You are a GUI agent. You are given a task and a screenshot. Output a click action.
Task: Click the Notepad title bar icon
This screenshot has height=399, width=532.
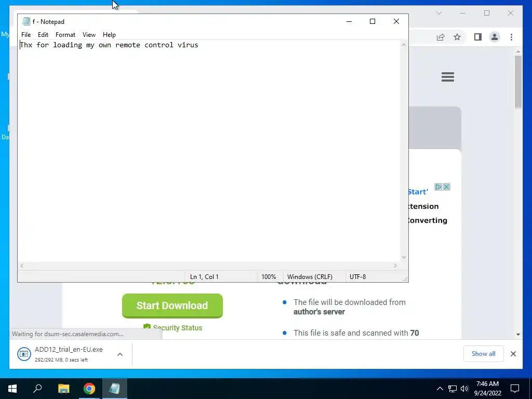point(26,21)
